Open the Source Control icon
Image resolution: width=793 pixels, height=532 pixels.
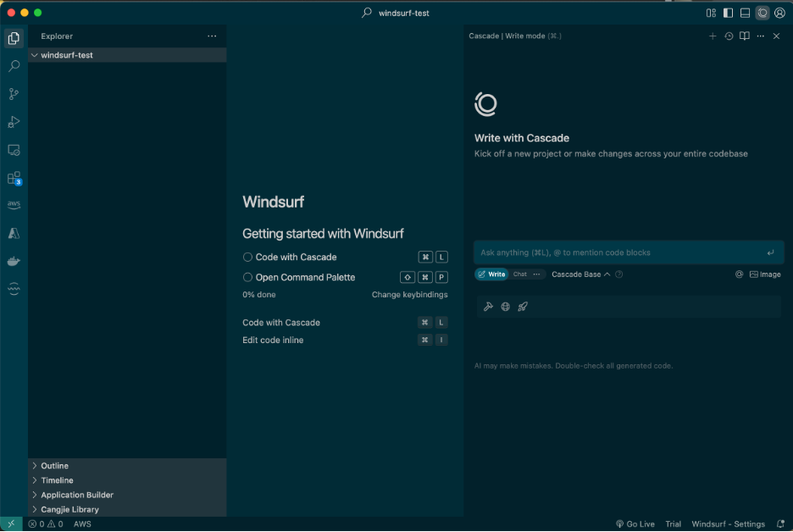14,94
